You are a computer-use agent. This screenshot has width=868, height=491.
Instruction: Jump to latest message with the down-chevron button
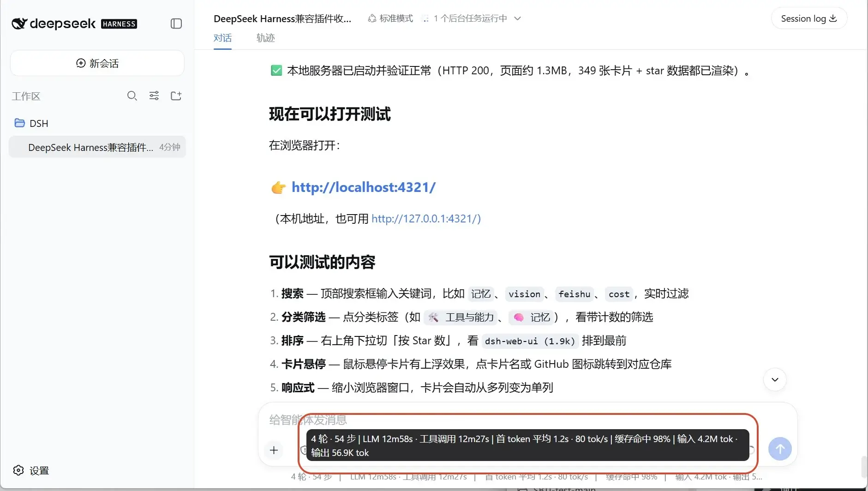coord(775,379)
